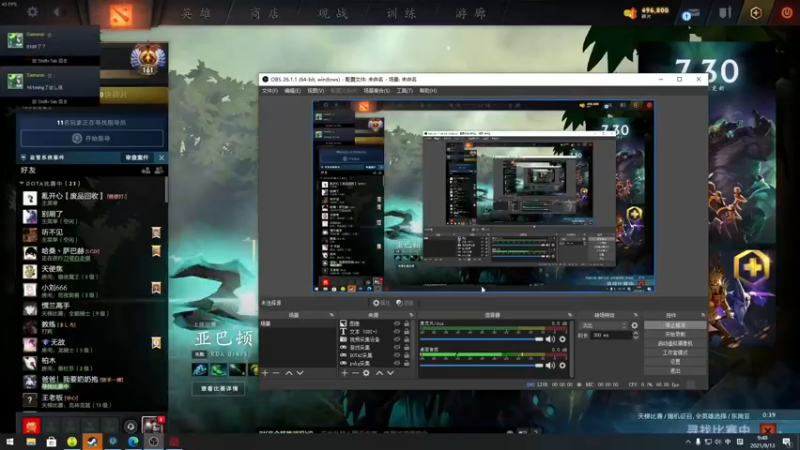The width and height of the screenshot is (800, 450).
Task: Mute the microphone/Aux speaker icon
Action: tap(550, 339)
